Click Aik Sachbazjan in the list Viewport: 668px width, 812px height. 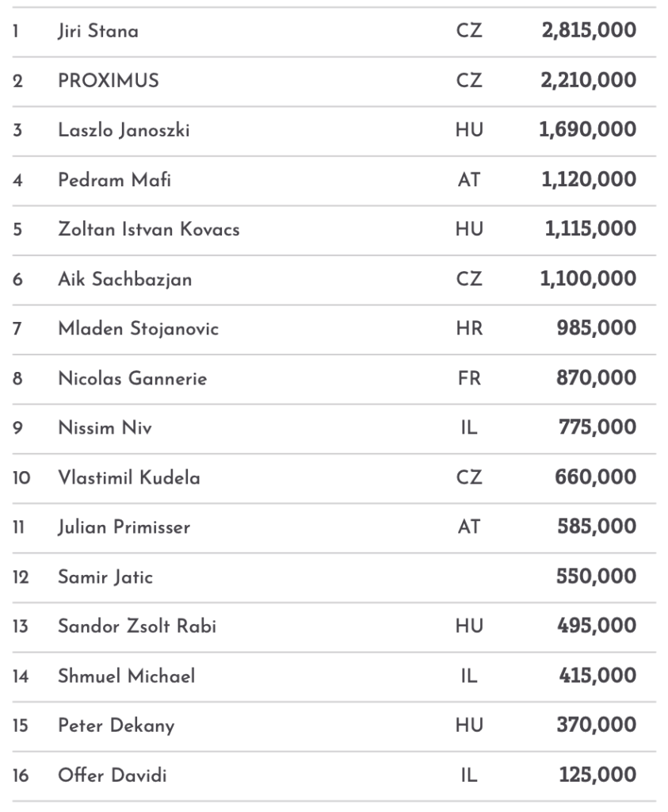(x=125, y=279)
